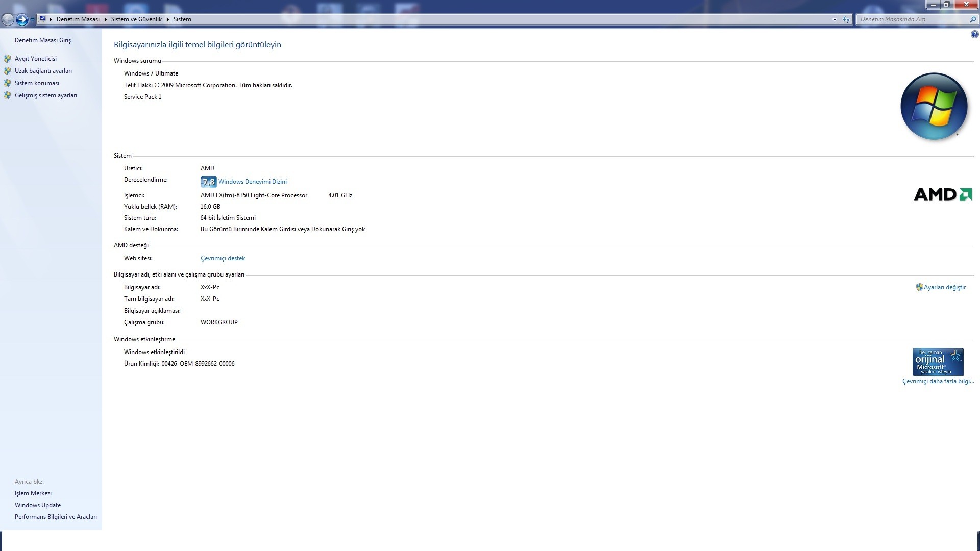
Task: Click shield icon beside Gelişmiş sistem ayarları
Action: (x=7, y=95)
